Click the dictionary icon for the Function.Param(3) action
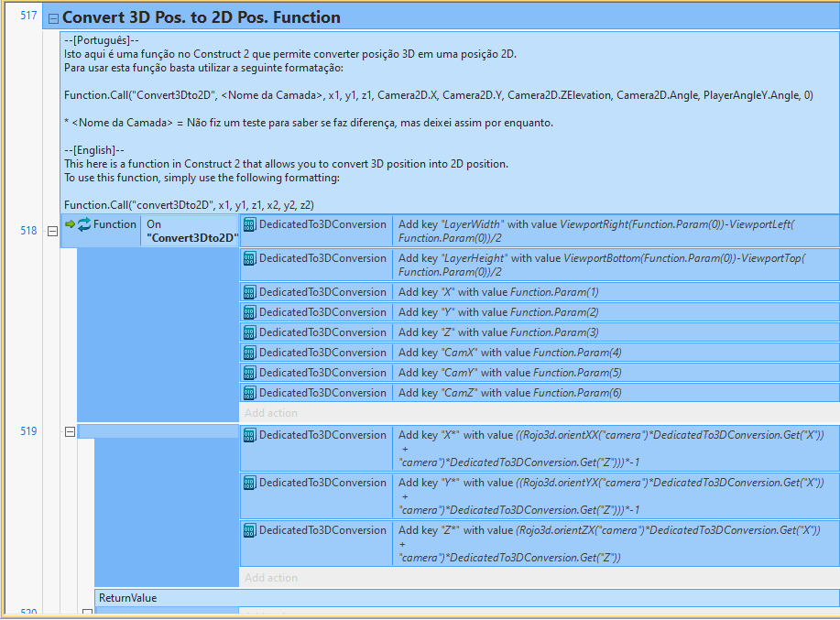 [250, 332]
